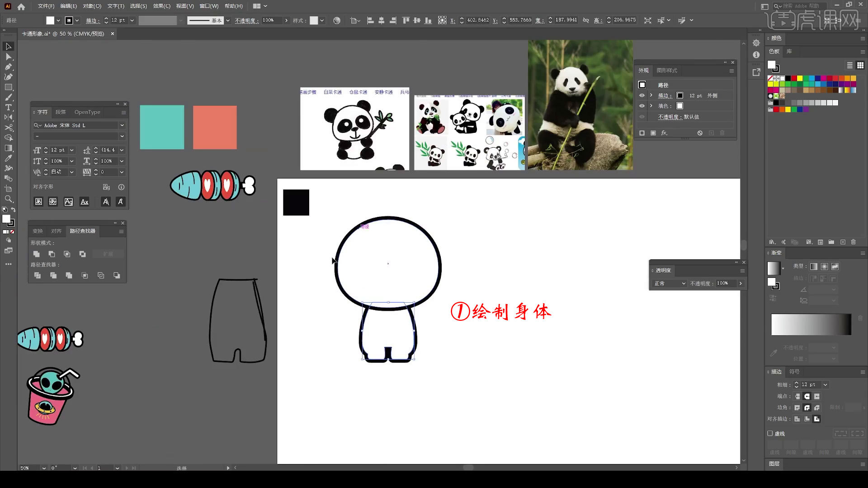Pick the yellow swatch in top swatches row
The height and width of the screenshot is (488, 868).
click(799, 79)
